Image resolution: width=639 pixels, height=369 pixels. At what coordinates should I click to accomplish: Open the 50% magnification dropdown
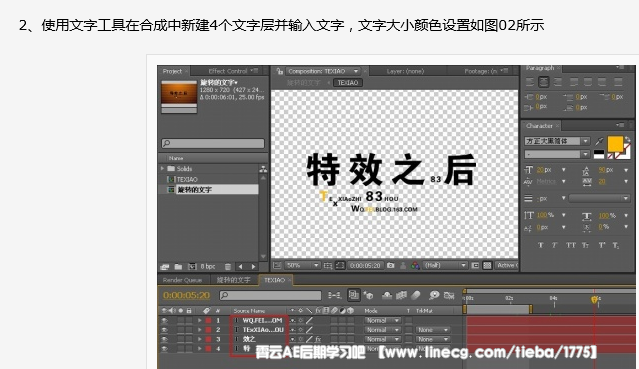(302, 265)
